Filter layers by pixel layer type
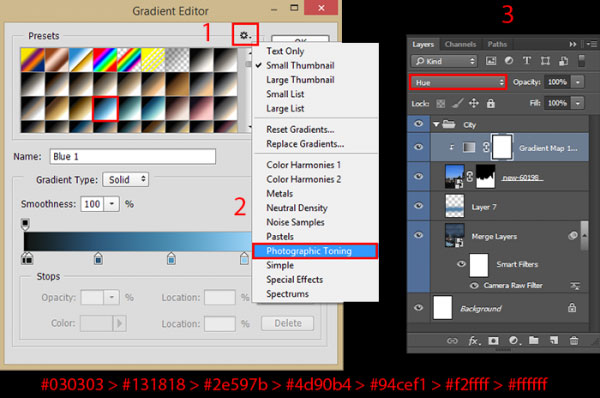This screenshot has height=398, width=600. (491, 61)
